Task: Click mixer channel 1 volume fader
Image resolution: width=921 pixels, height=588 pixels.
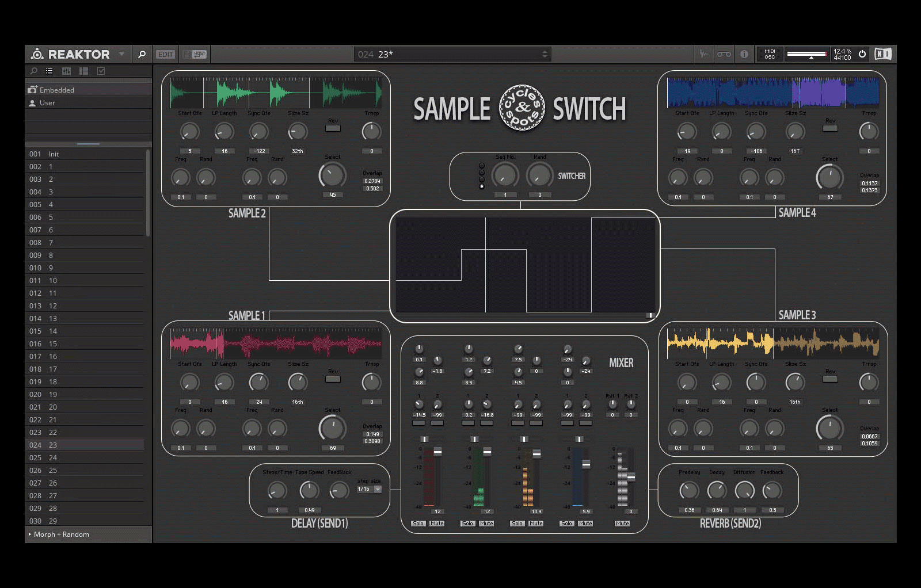Action: [x=437, y=452]
